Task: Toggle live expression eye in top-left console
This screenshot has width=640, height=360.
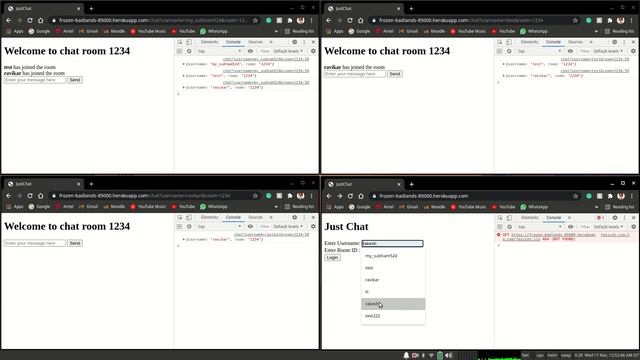Action: pos(250,51)
